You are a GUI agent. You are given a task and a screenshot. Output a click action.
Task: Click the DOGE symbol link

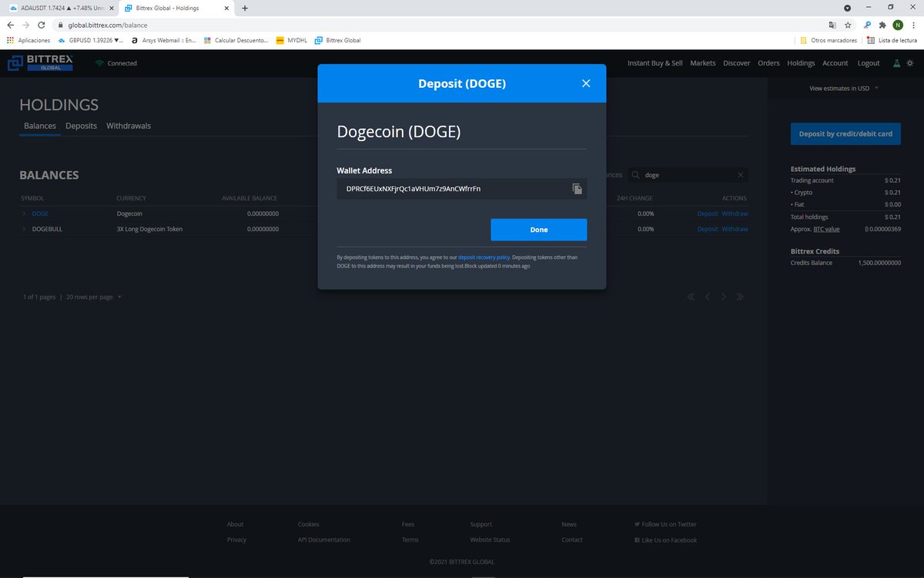click(40, 213)
